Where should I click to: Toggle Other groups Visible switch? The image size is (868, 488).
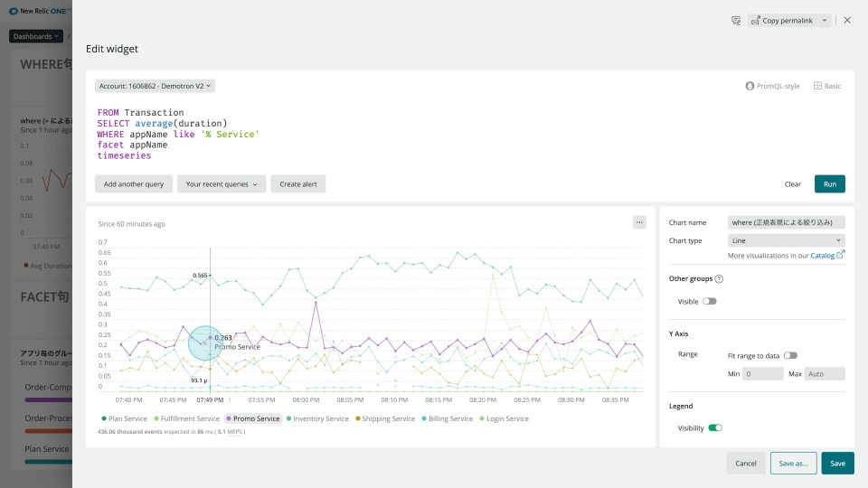709,302
